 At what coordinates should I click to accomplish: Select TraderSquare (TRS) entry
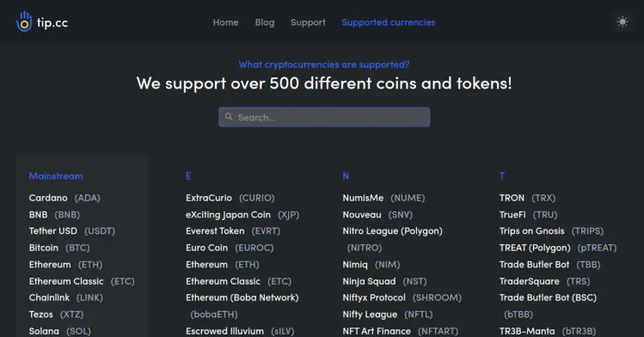544,281
